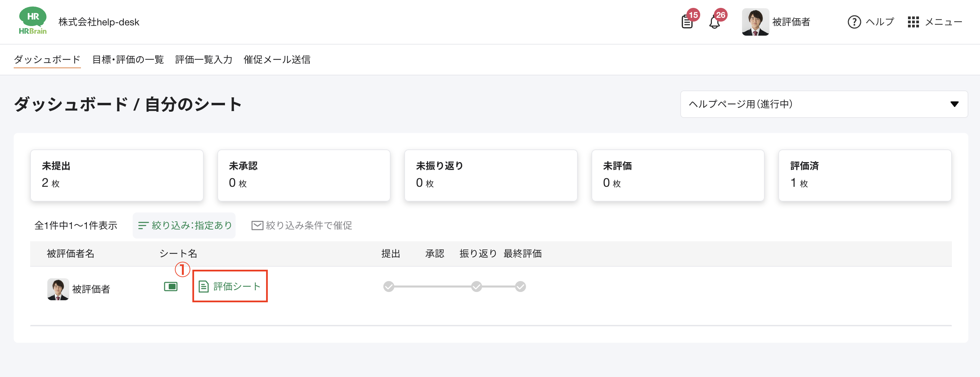Switch to 目標・評価の一覧 tab
Screen dimensions: 980x377
128,60
